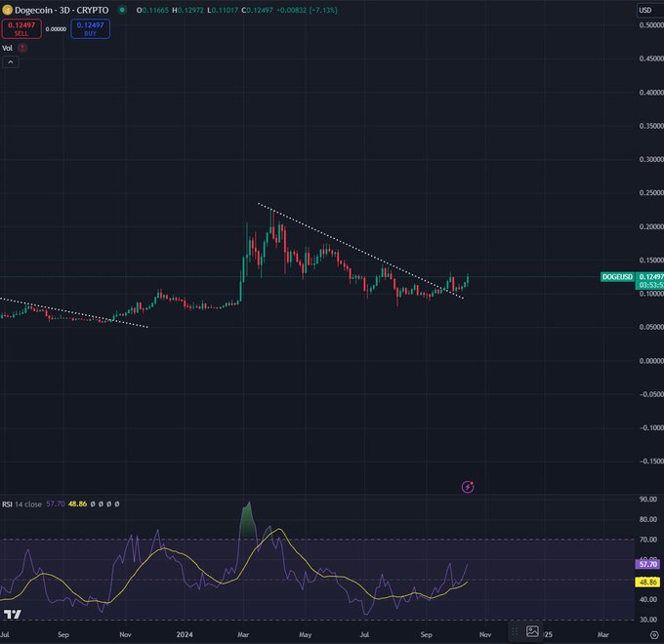Click the blue 0.12497 BUY button
664x644 pixels.
point(90,28)
